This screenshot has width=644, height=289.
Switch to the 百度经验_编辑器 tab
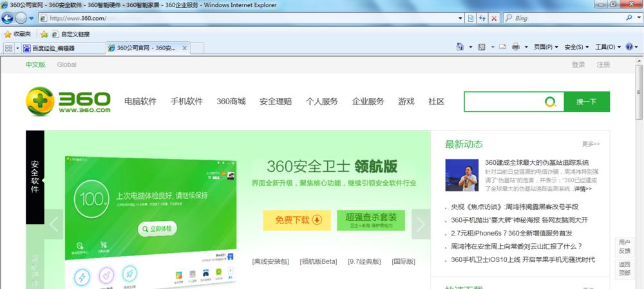pyautogui.click(x=63, y=48)
